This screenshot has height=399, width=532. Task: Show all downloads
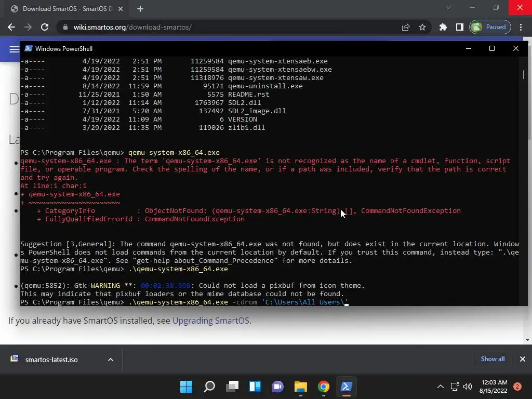[x=493, y=359]
